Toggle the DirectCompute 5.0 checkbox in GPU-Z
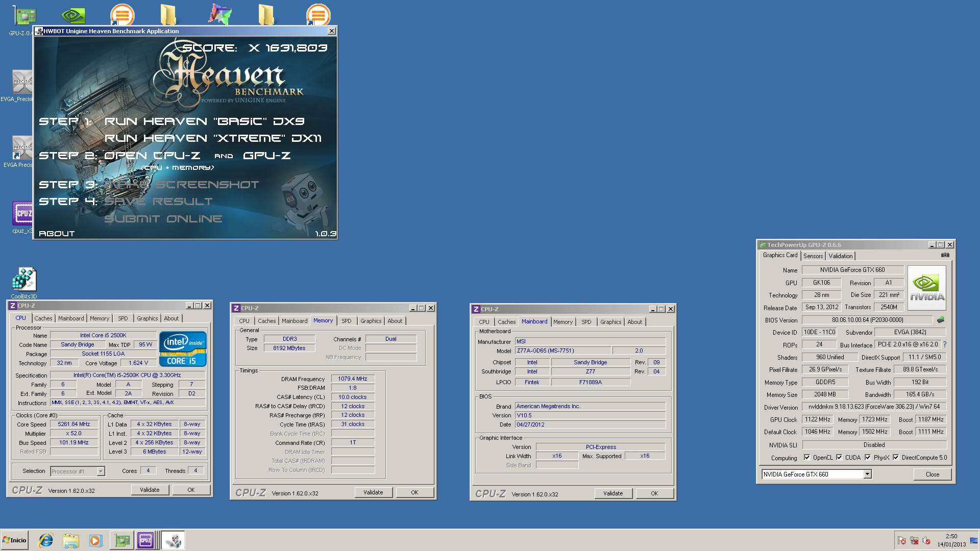This screenshot has width=980, height=551. tap(896, 457)
